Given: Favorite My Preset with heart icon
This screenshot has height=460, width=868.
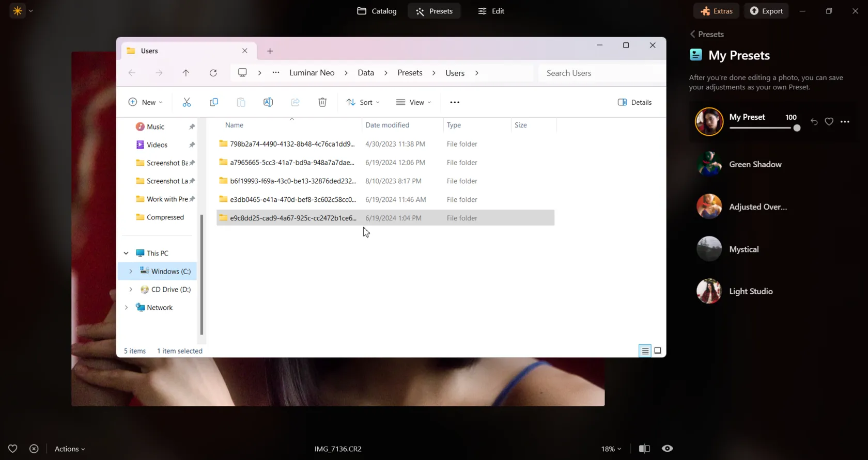Looking at the screenshot, I should point(829,122).
